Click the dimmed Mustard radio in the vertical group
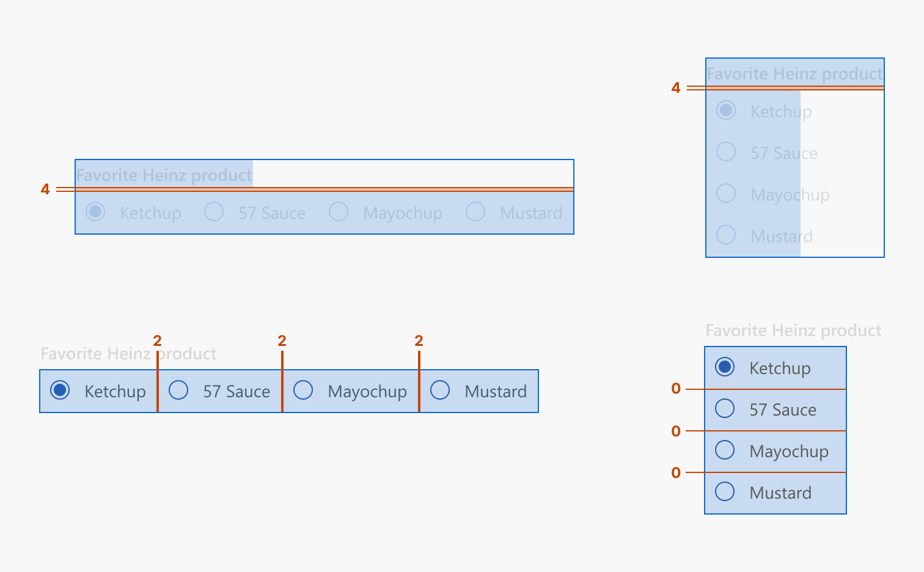Screen dimensions: 924x572 [726, 235]
